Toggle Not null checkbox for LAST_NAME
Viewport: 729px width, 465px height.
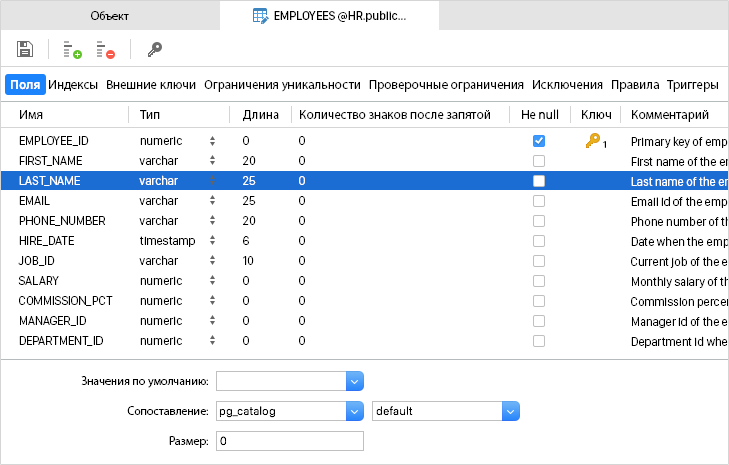click(x=539, y=181)
